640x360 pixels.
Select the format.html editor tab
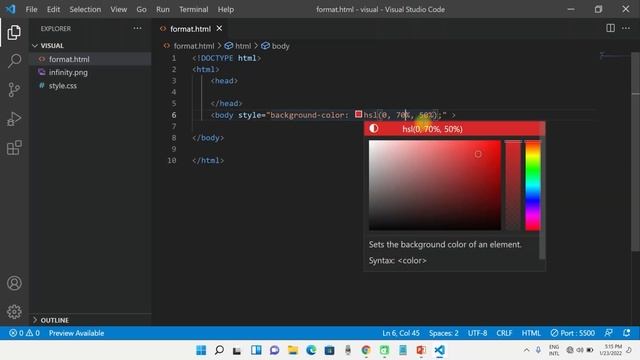pos(190,29)
